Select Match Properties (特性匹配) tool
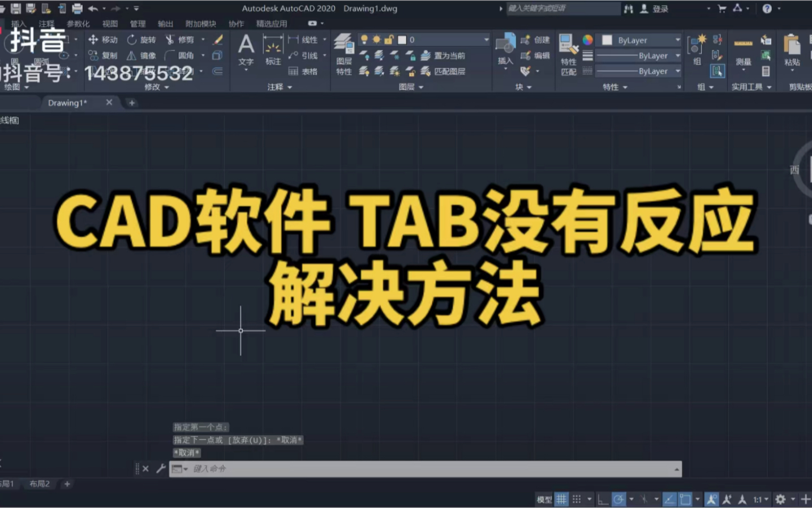This screenshot has width=812, height=508. pos(569,54)
